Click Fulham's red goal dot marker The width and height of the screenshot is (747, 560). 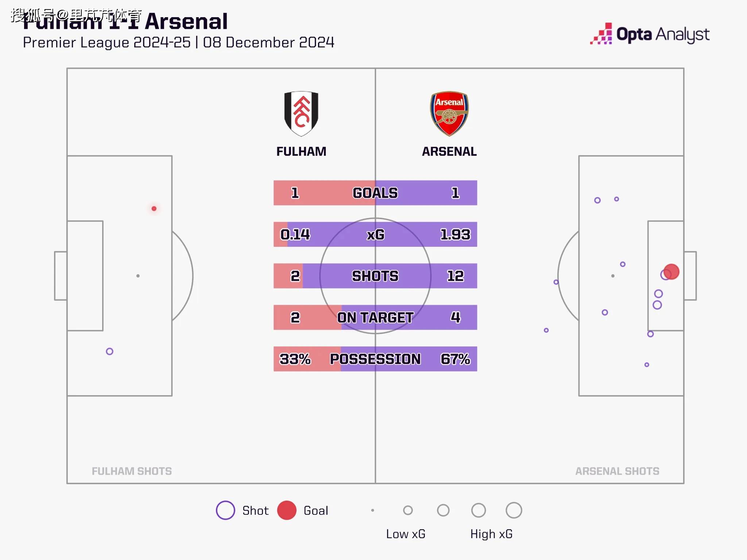click(x=154, y=209)
